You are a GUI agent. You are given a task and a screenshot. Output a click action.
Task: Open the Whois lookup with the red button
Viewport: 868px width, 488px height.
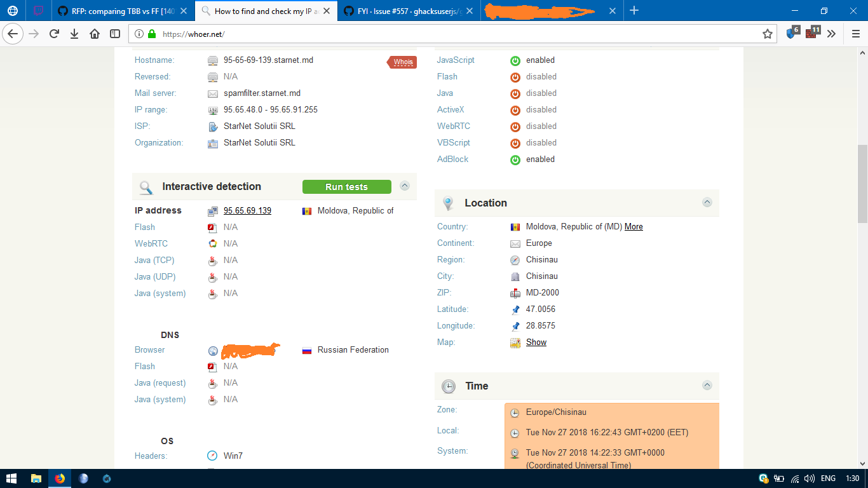click(401, 62)
